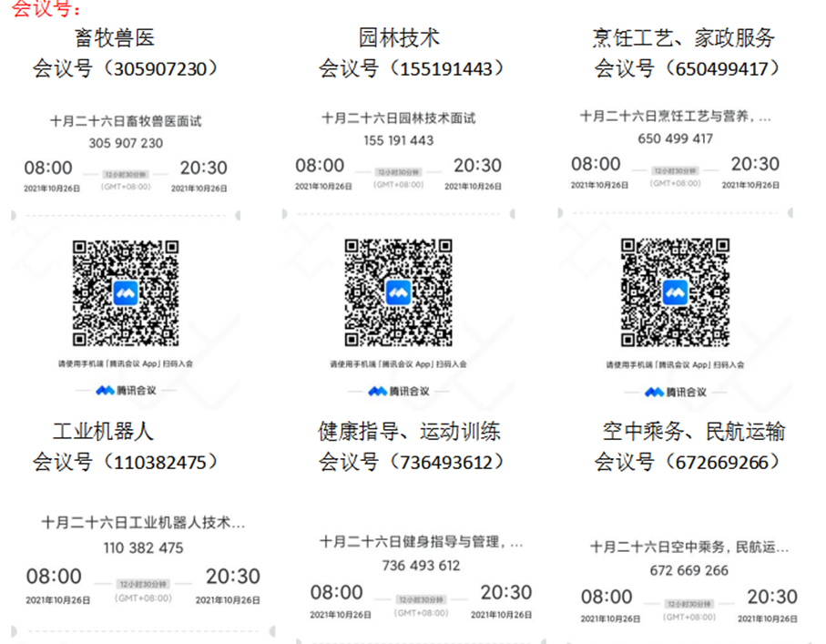Click meeting number 155 191 443 in card
Screen dimensions: 826x644
(398, 140)
